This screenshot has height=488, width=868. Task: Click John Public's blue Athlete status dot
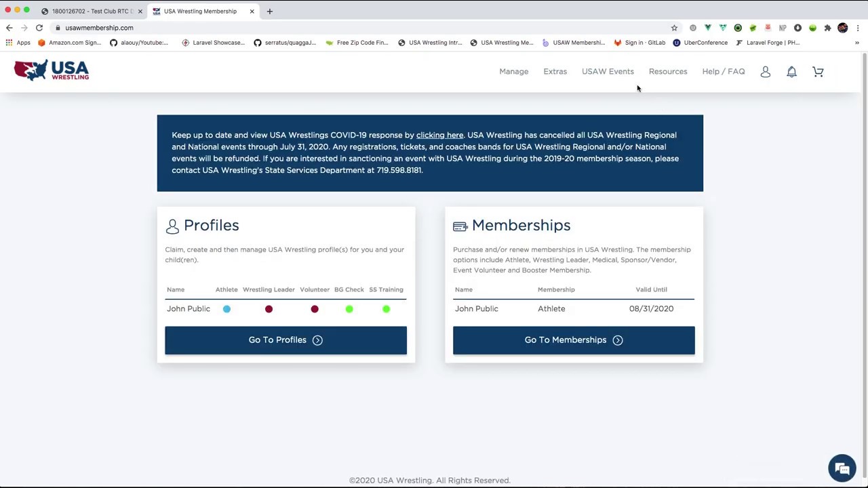click(x=226, y=309)
